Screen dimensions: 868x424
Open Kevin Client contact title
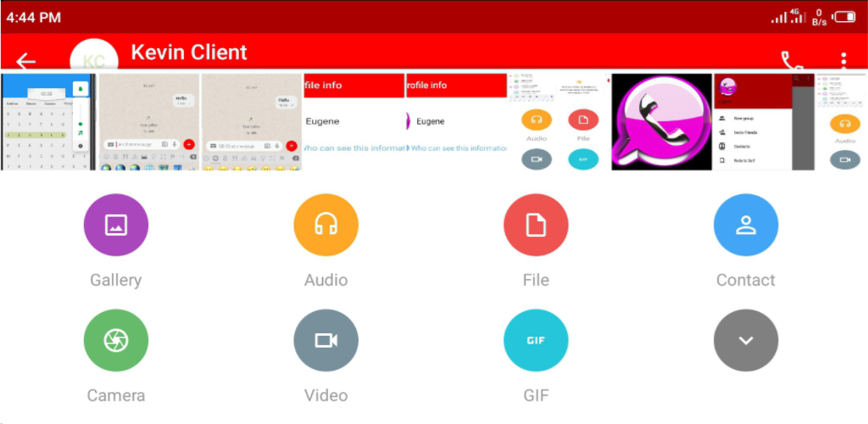(189, 53)
